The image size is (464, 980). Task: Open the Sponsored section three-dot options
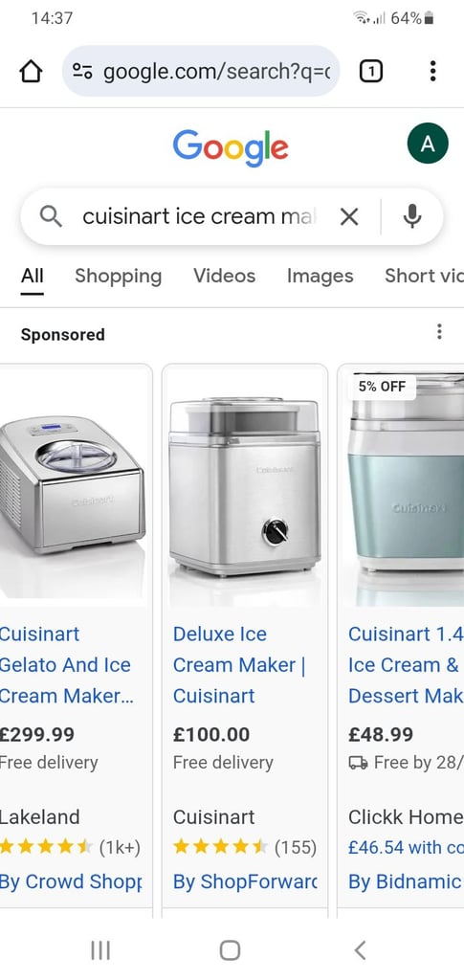440,331
